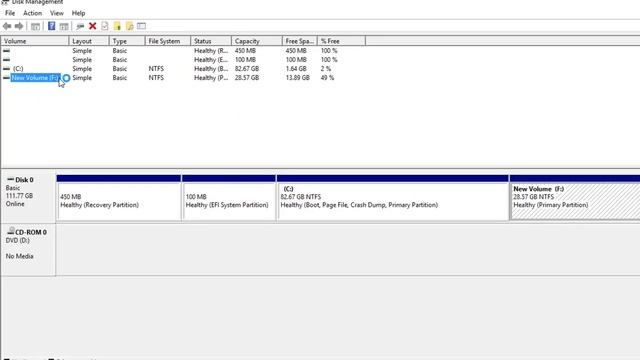Click the empty CD-ROM 0 No Media area
Screen dimensions: 640x360
point(348,249)
